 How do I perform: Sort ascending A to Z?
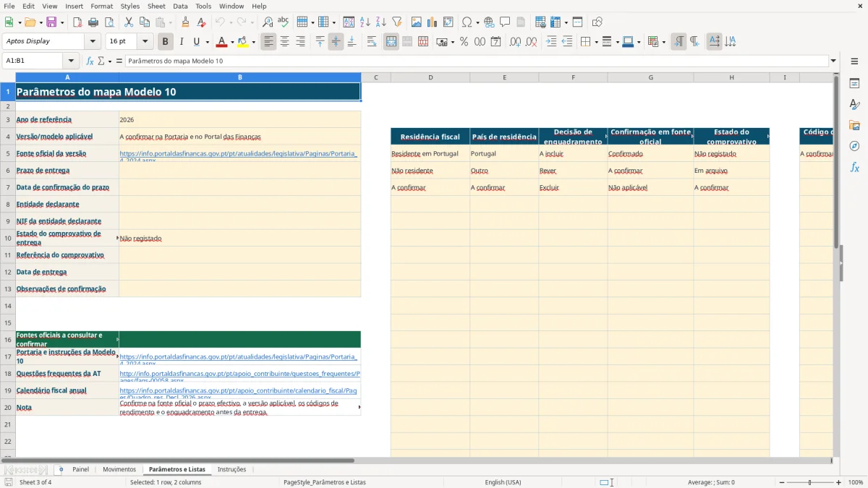click(x=365, y=22)
